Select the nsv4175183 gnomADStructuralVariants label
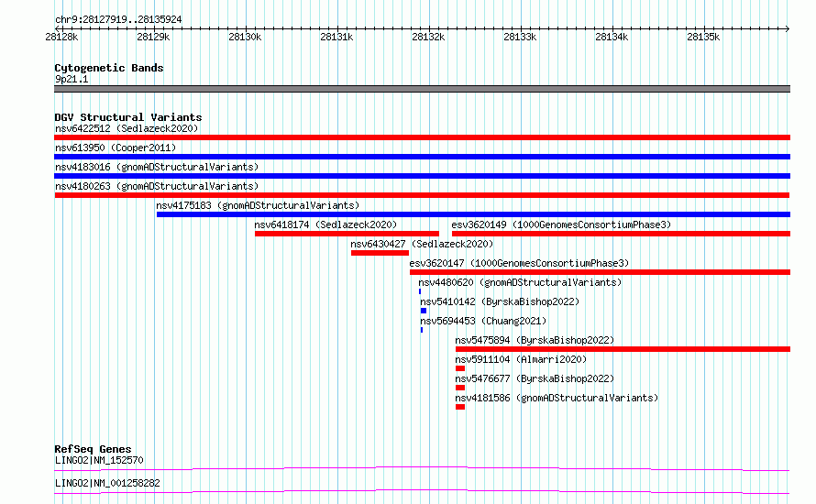The height and width of the screenshot is (504, 816). (x=258, y=205)
